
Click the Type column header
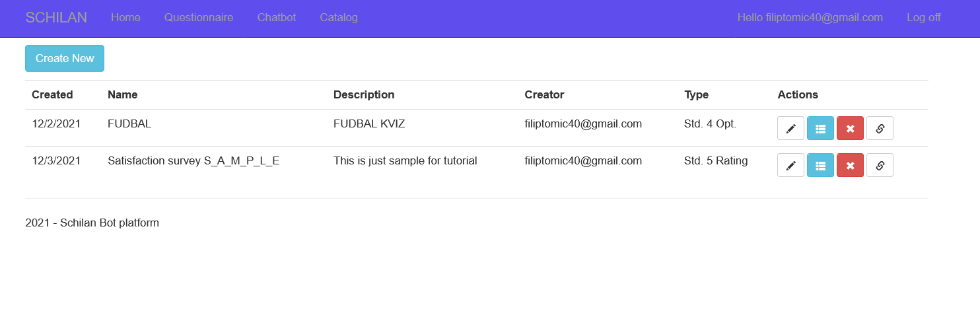696,94
